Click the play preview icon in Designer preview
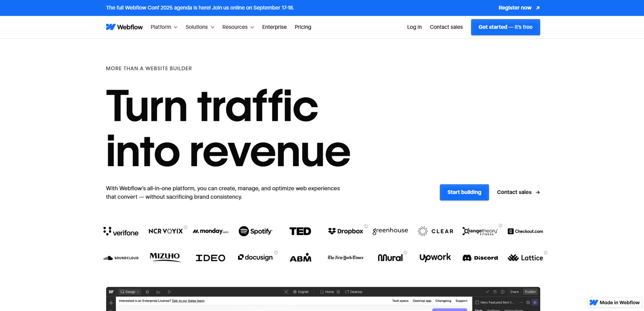 click(169, 292)
